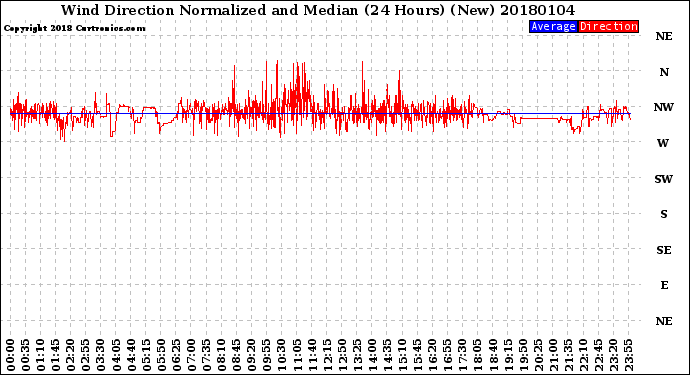This screenshot has height=375, width=690.
Task: Click the Copyright 2018 Cartronics.com text
Action: coord(74,28)
